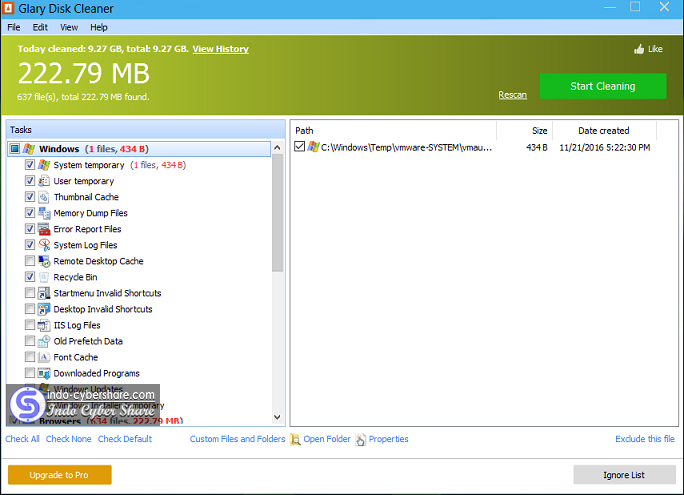Viewport: 684px width, 495px height.
Task: Sort by the Path column header
Action: pos(393,130)
